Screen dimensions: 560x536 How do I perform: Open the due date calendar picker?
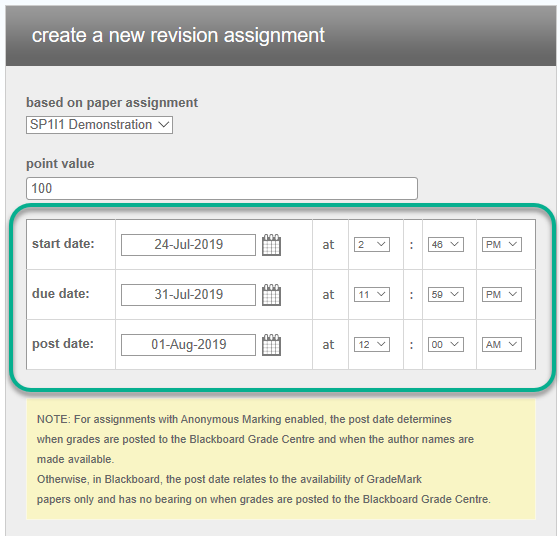click(x=271, y=295)
